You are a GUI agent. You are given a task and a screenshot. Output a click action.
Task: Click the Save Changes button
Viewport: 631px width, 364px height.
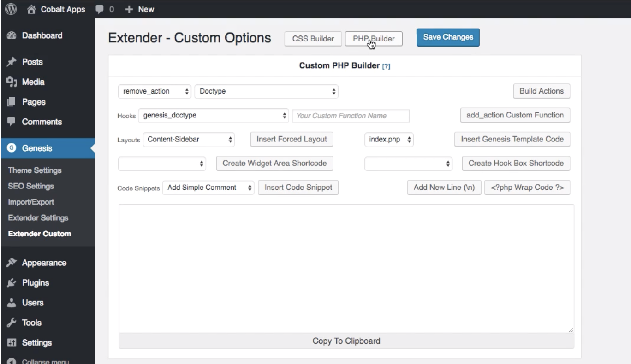pos(448,38)
